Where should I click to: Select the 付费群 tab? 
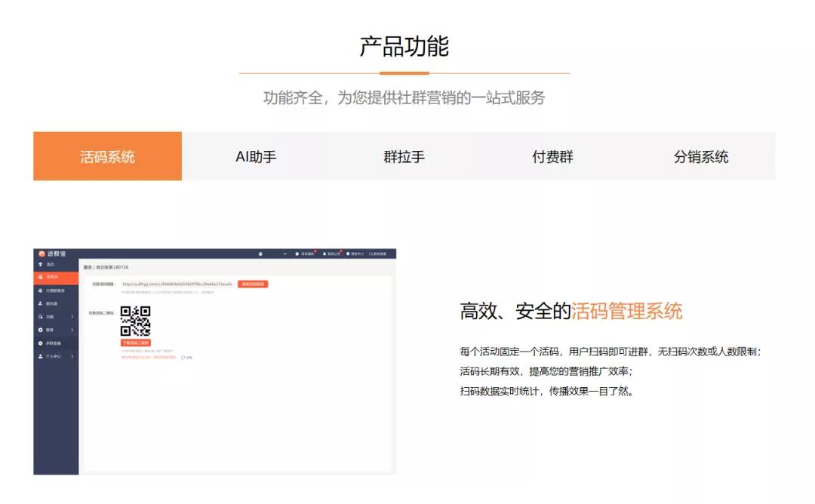tap(551, 156)
